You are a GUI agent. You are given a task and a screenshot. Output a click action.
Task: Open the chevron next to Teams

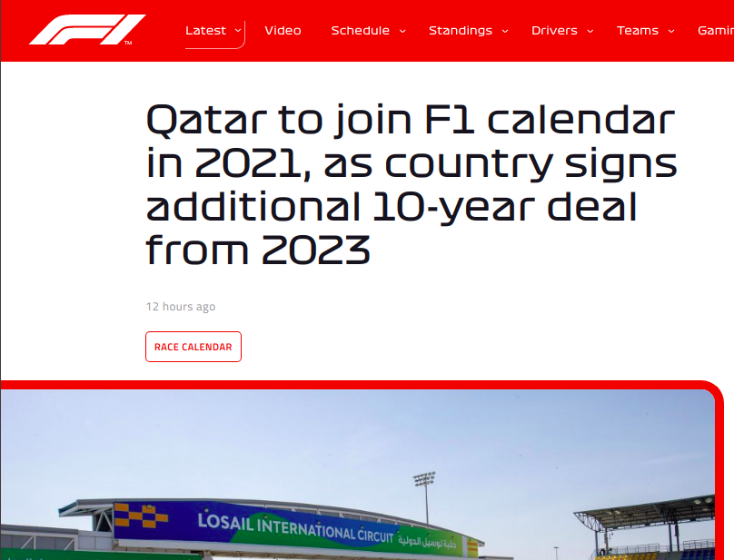tap(671, 31)
